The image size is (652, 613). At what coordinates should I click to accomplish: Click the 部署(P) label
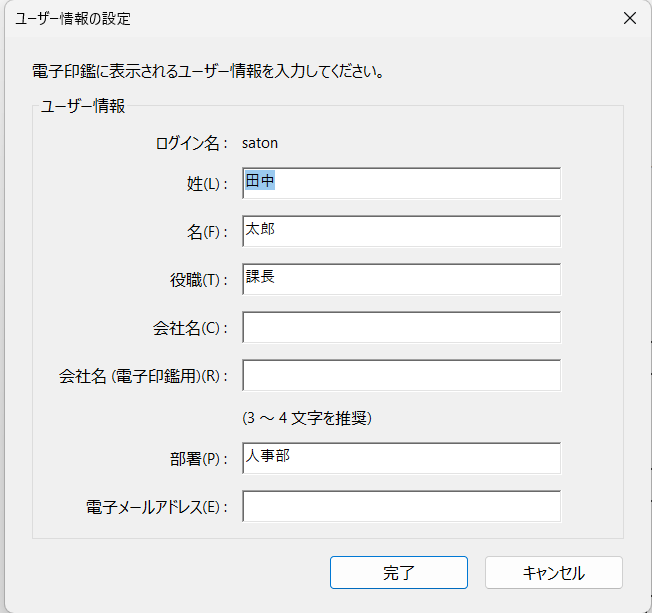193,459
